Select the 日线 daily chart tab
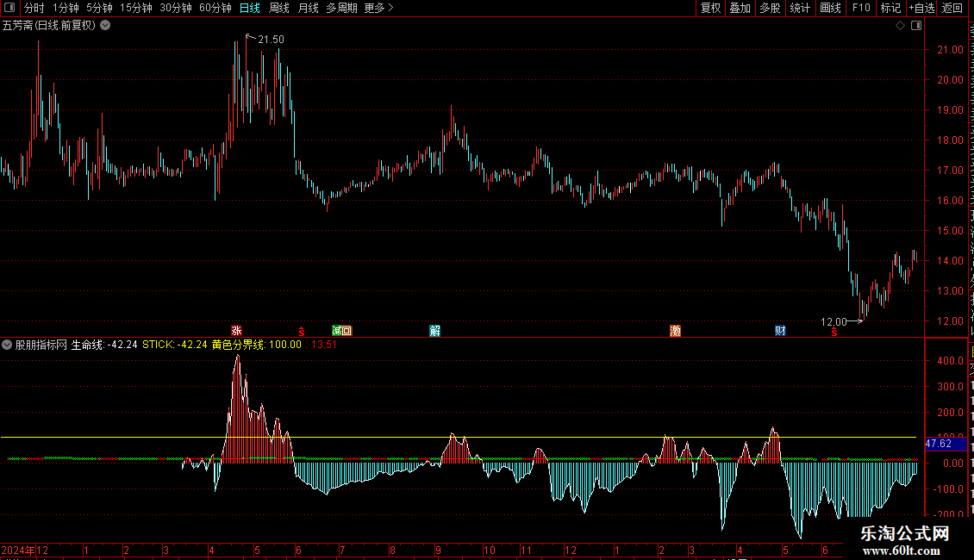The image size is (974, 560). (250, 8)
